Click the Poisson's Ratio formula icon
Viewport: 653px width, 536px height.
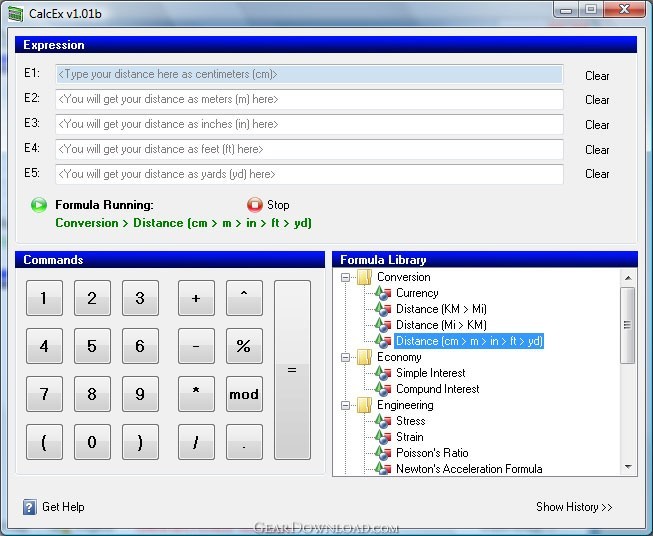click(x=383, y=453)
